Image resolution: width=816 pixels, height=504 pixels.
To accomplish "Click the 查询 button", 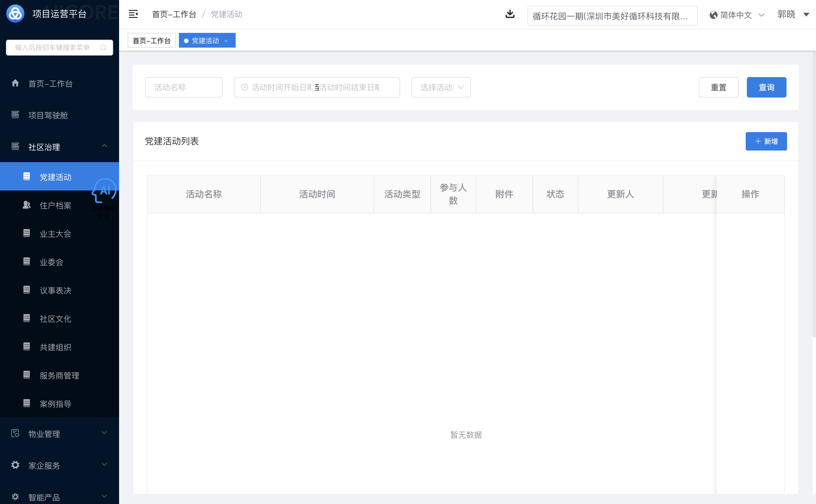I will (766, 87).
